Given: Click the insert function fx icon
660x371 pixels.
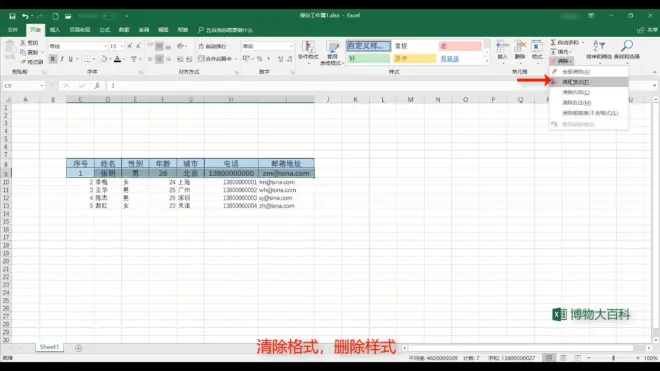Looking at the screenshot, I should (x=97, y=86).
